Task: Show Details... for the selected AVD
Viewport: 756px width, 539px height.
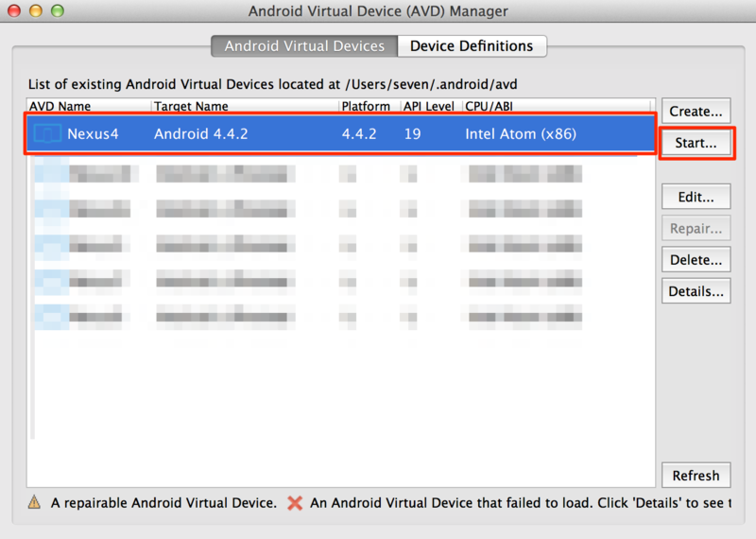Action: (696, 291)
